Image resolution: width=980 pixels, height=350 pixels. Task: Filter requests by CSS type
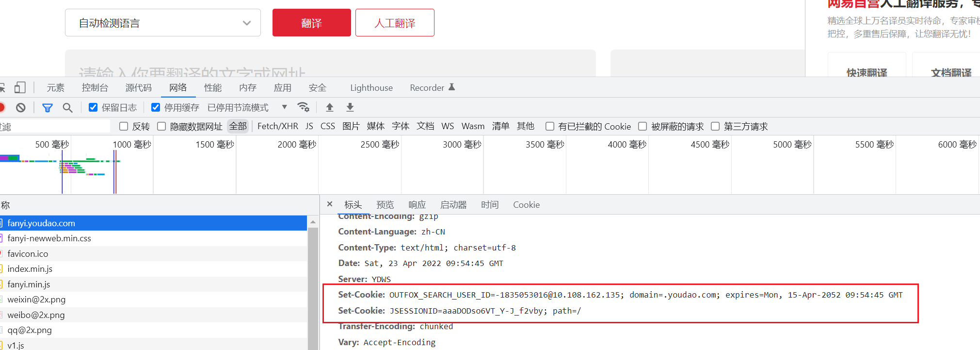[x=328, y=126]
